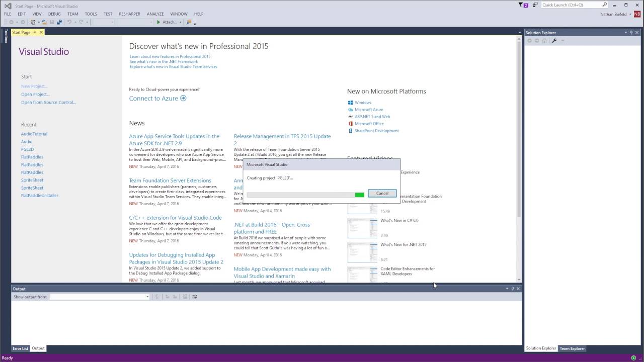
Task: Click the project creation progress bar
Action: (305, 195)
